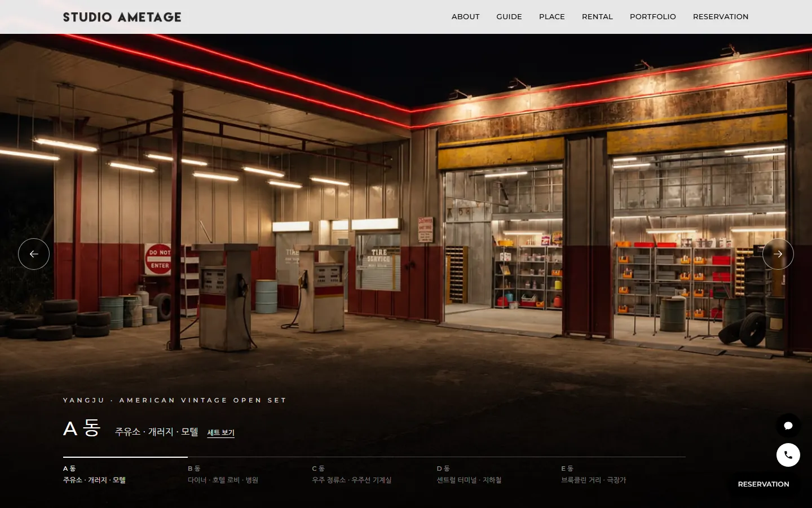Open the chat bubble icon
This screenshot has width=812, height=508.
point(788,426)
